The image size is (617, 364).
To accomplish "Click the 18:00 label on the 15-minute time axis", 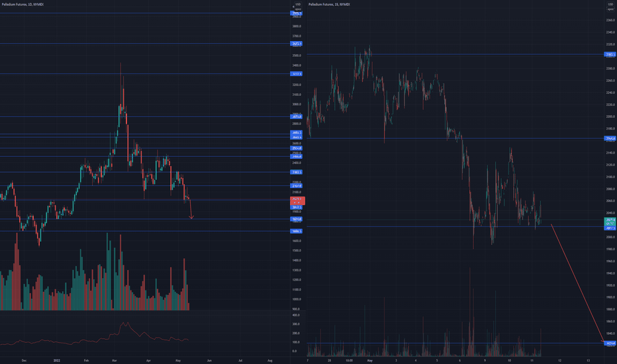I will tap(349, 361).
